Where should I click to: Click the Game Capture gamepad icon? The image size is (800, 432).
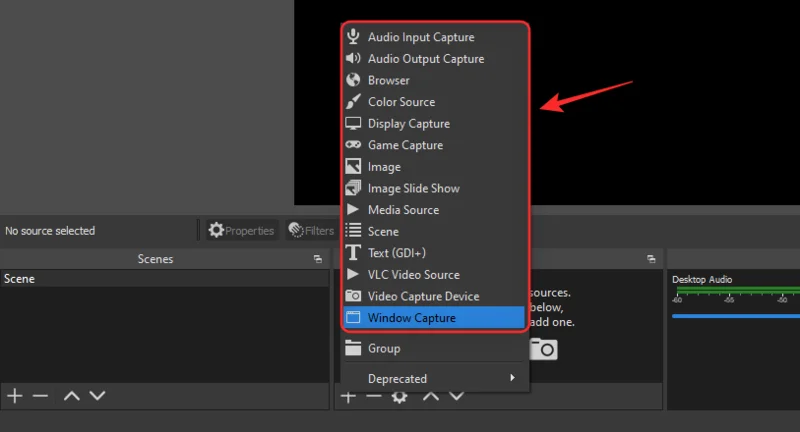click(x=352, y=145)
